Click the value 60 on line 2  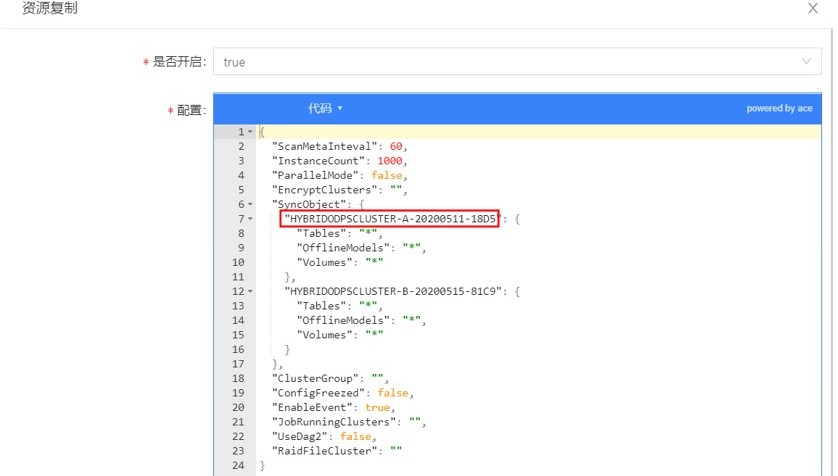tap(396, 146)
